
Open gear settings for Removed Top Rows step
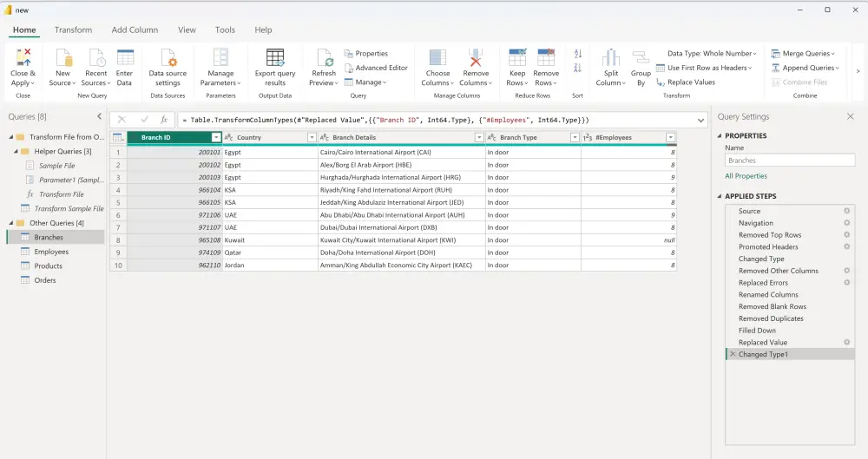[x=846, y=235]
